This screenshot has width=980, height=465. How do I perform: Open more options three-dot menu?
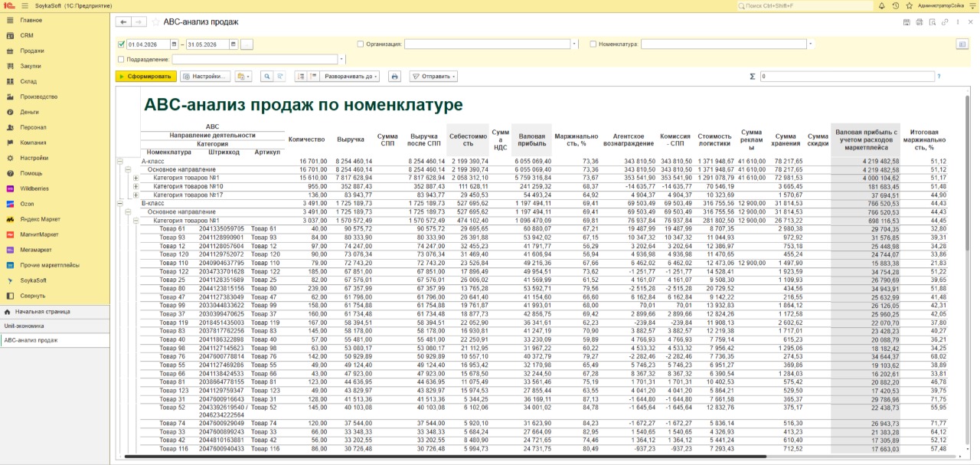point(957,22)
